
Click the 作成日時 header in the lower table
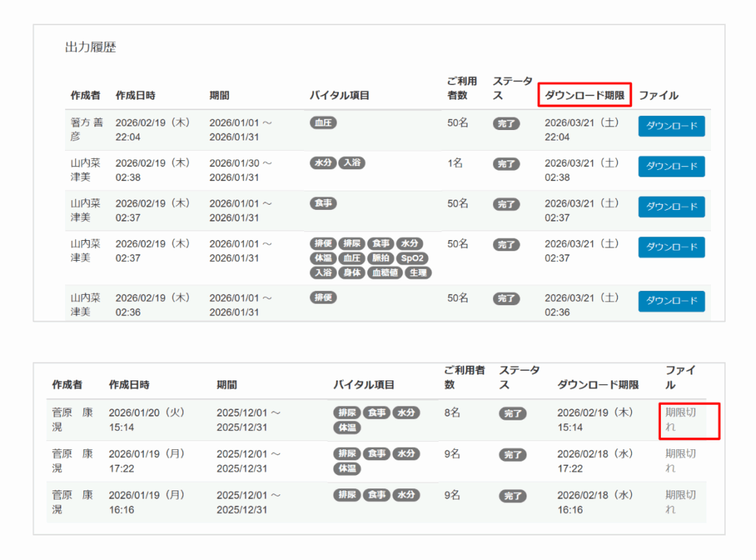129,385
